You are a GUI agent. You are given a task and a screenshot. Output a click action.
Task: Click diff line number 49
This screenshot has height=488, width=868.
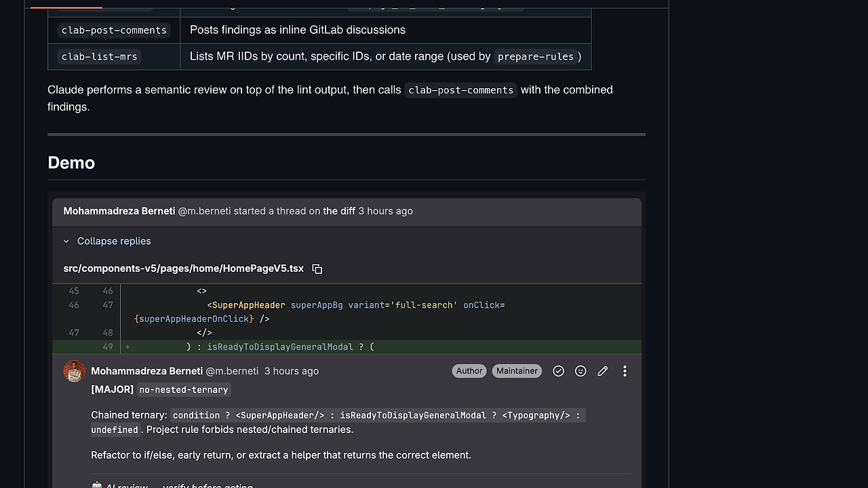[x=108, y=346]
